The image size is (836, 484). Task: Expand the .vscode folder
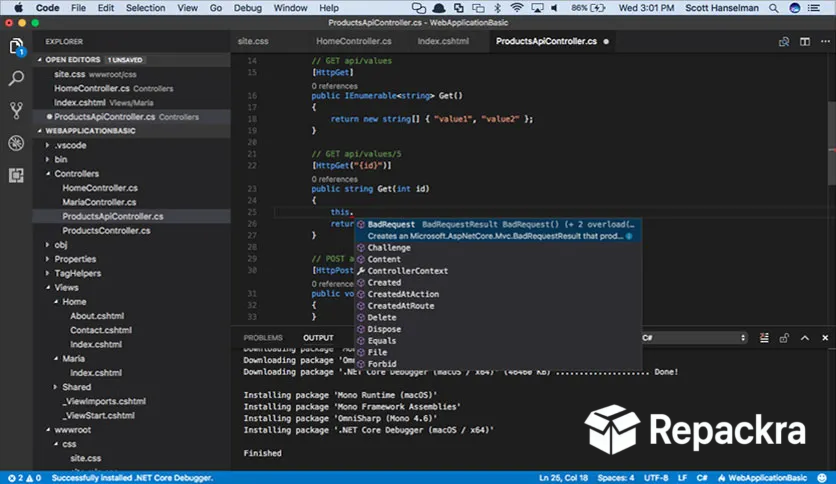tap(48, 145)
